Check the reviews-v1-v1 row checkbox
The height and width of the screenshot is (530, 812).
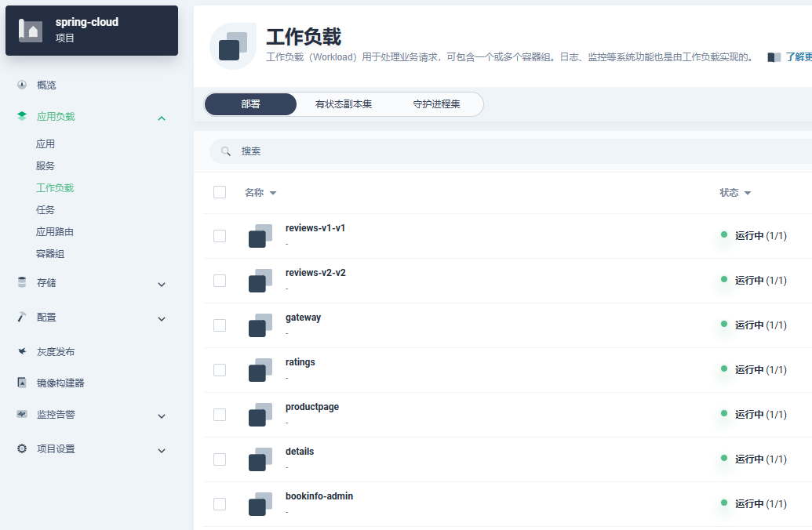tap(220, 236)
